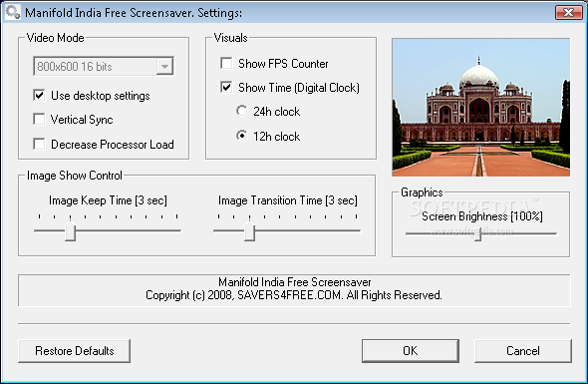Check Show FPS Counter

pos(226,63)
